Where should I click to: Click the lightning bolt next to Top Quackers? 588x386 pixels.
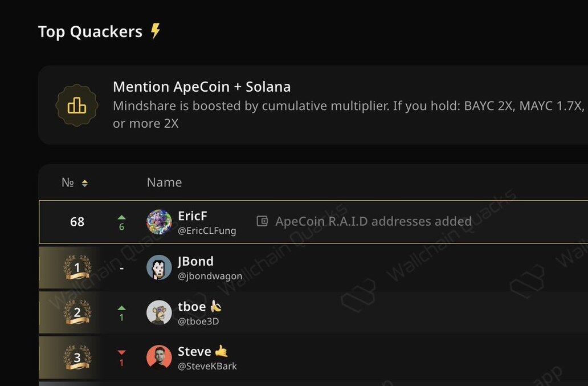tap(156, 31)
